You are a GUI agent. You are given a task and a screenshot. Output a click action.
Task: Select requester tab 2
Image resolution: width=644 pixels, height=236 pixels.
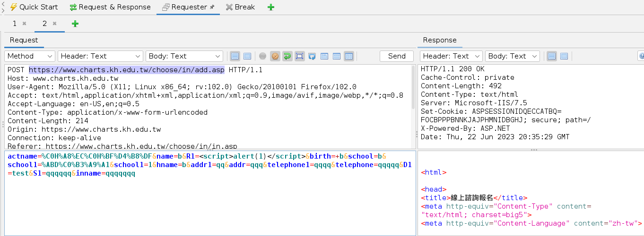tap(44, 23)
